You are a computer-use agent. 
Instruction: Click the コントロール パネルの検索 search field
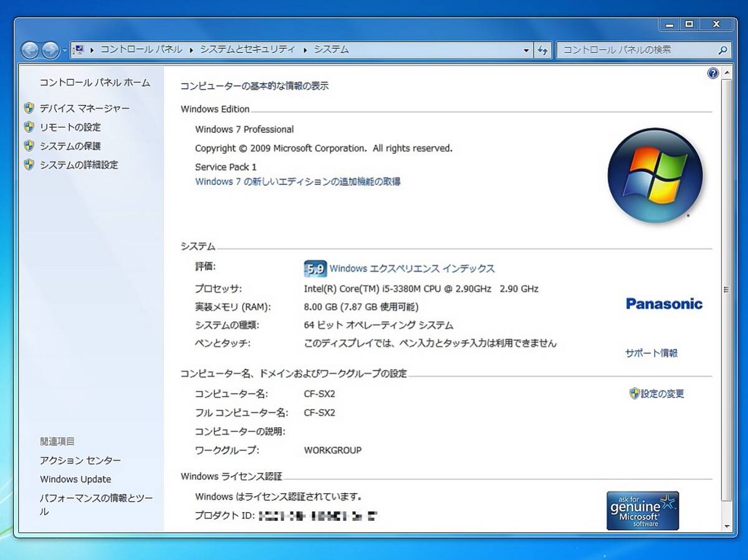click(x=636, y=50)
